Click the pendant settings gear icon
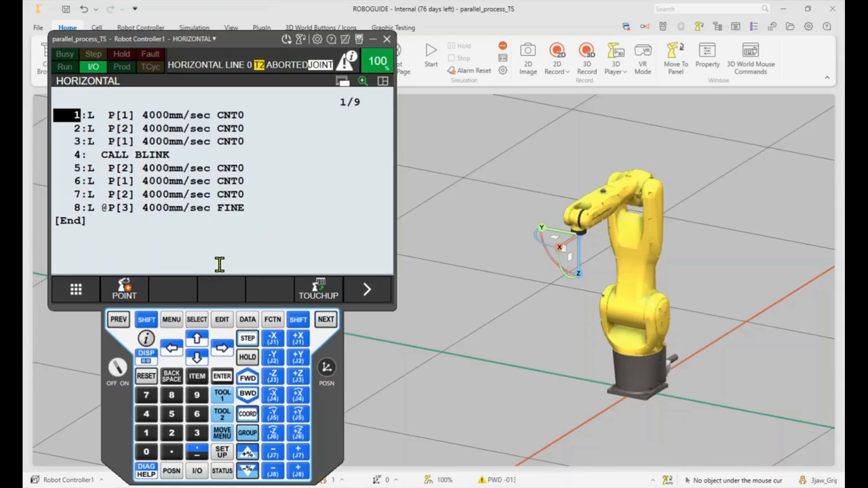The width and height of the screenshot is (868, 488). (x=317, y=39)
